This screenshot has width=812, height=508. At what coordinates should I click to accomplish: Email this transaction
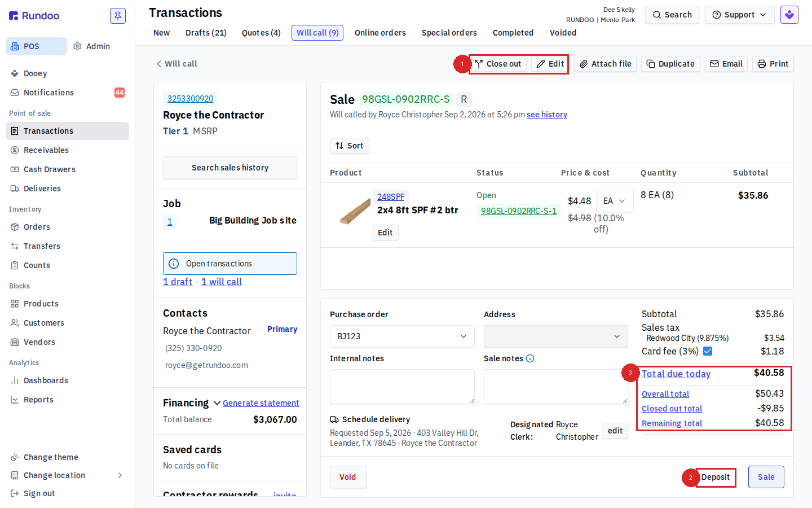[726, 64]
